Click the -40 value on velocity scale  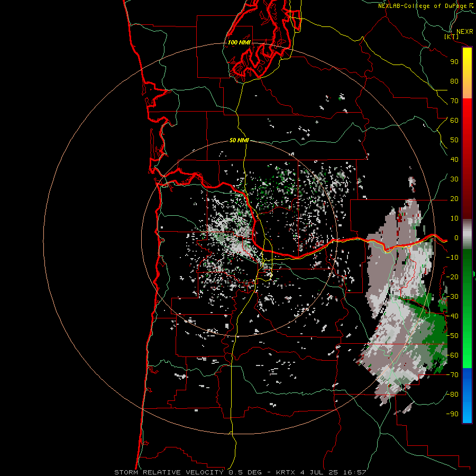point(452,316)
